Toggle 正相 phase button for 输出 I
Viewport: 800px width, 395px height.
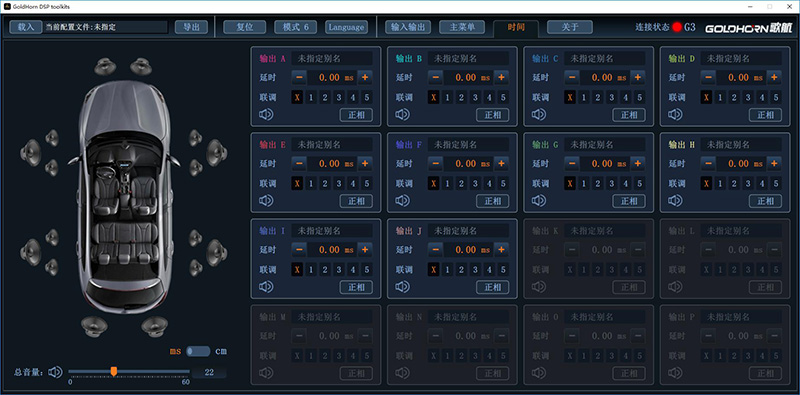[356, 287]
